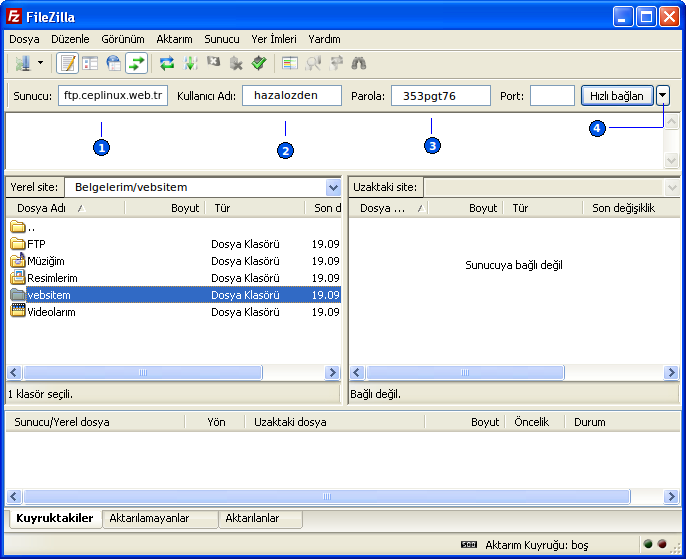
Task: Click queue pane horizontal scrollbar thumb
Action: pyautogui.click(x=327, y=496)
